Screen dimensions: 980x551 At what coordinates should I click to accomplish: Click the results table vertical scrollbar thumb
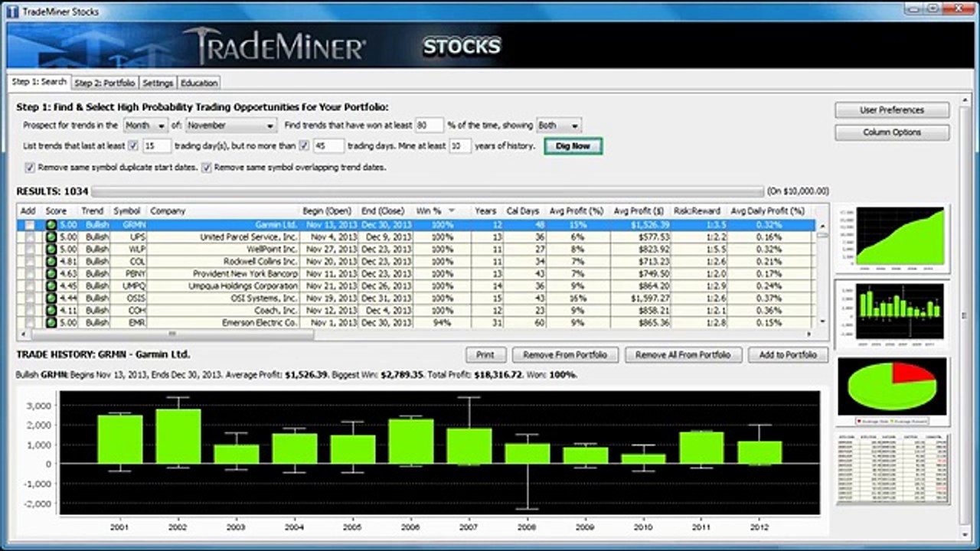click(823, 235)
